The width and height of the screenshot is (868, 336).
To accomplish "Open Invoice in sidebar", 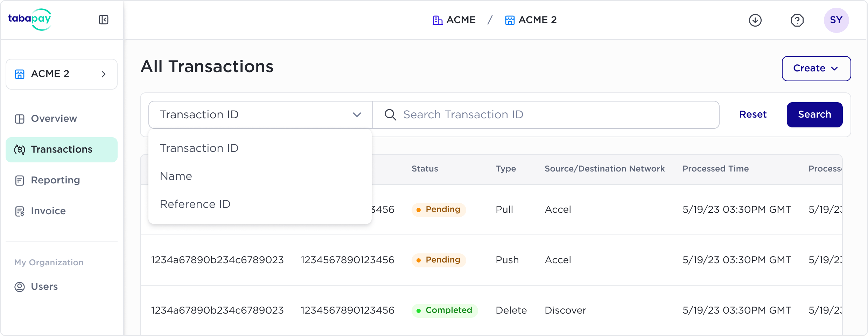I will pyautogui.click(x=62, y=211).
